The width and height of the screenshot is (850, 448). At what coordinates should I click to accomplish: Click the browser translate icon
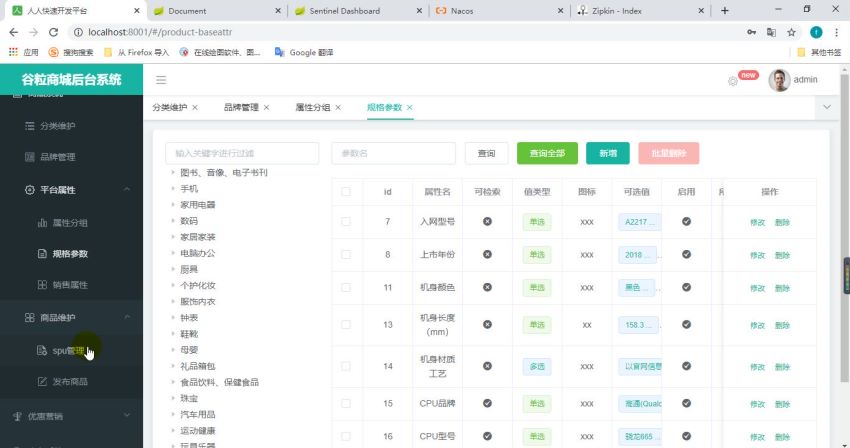pos(771,33)
